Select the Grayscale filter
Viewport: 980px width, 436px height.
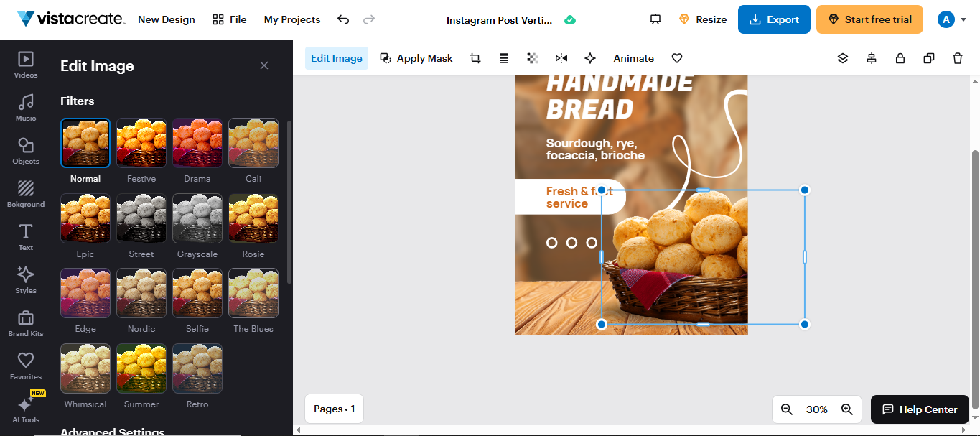pos(197,218)
